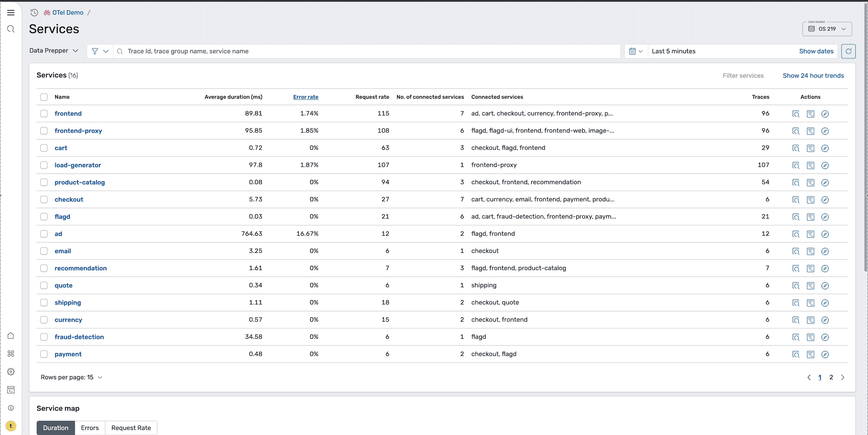Click the info circle icon in sidebar
The width and height of the screenshot is (868, 435).
(x=11, y=408)
